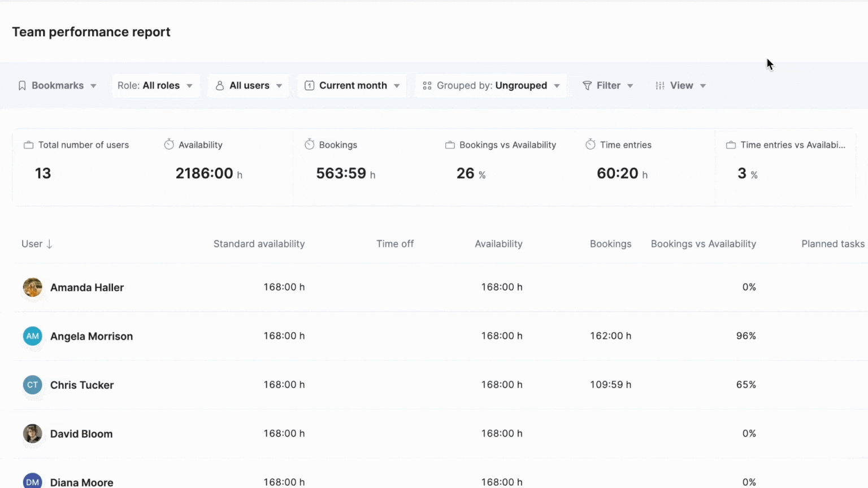Click the Filter funnel icon
The image size is (868, 488).
[587, 85]
